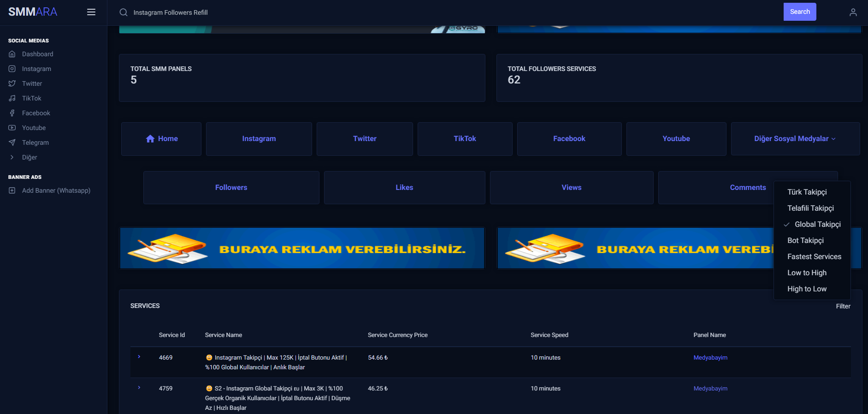This screenshot has width=868, height=414.
Task: Click the 46.25 ₺ price cell
Action: tap(378, 389)
